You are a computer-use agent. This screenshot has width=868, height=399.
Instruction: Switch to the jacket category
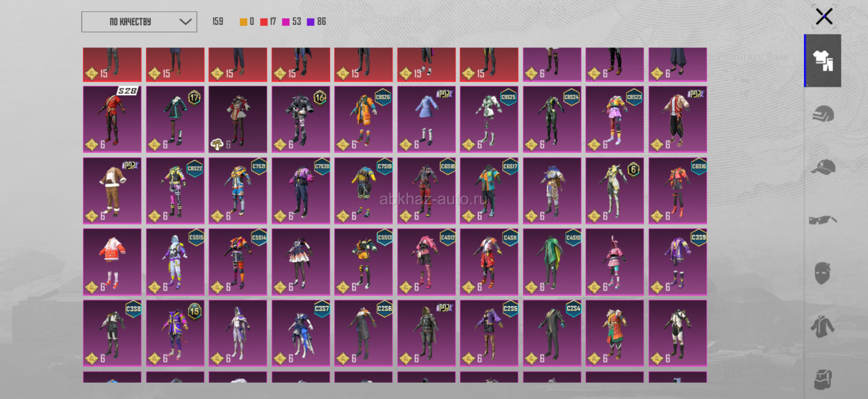[823, 326]
